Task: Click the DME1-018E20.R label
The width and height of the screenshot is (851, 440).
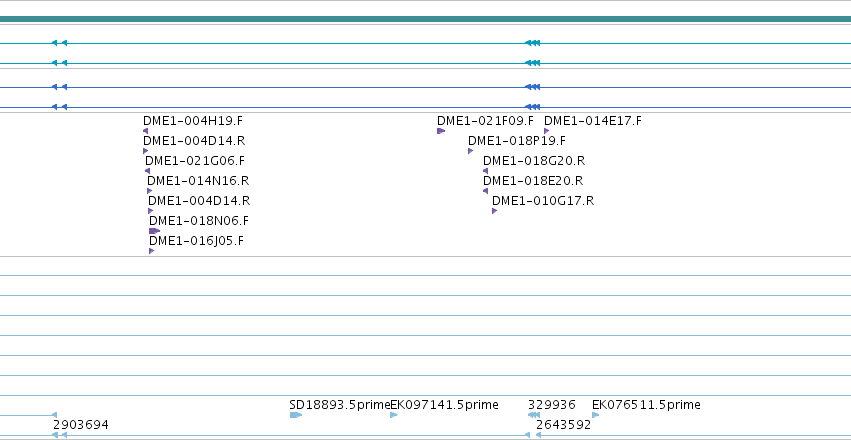Action: (x=533, y=181)
